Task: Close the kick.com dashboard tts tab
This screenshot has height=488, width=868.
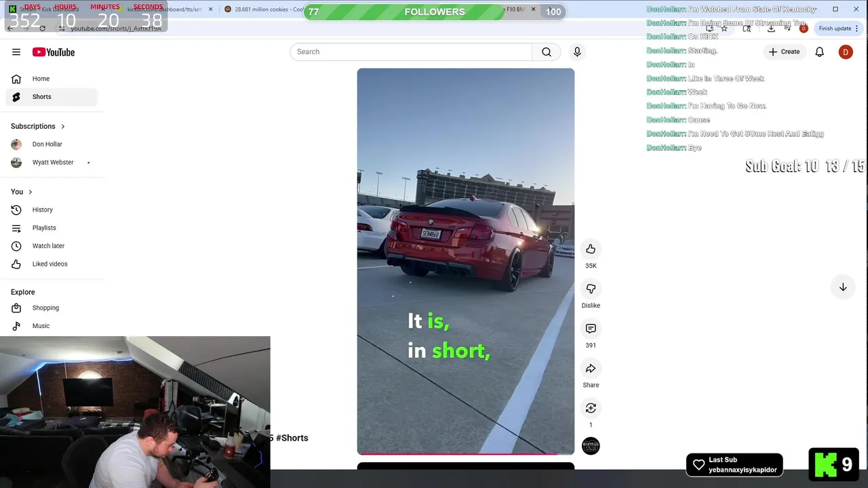Action: coord(210,9)
